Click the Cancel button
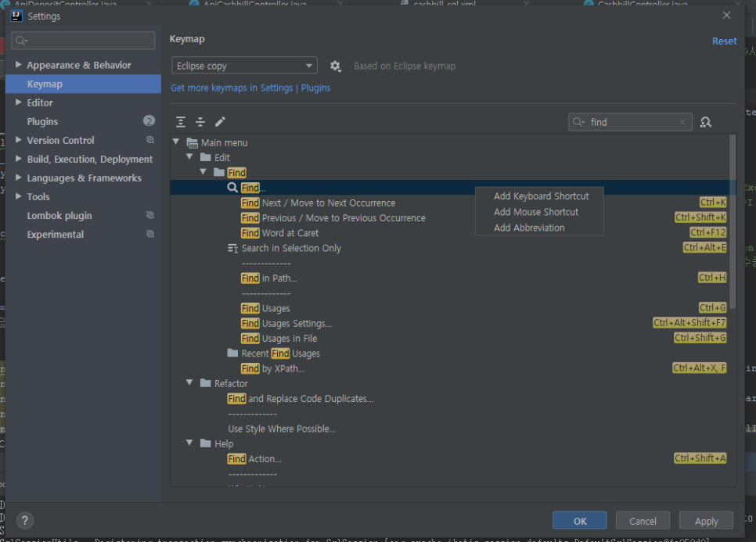Image resolution: width=756 pixels, height=542 pixels. 643,521
